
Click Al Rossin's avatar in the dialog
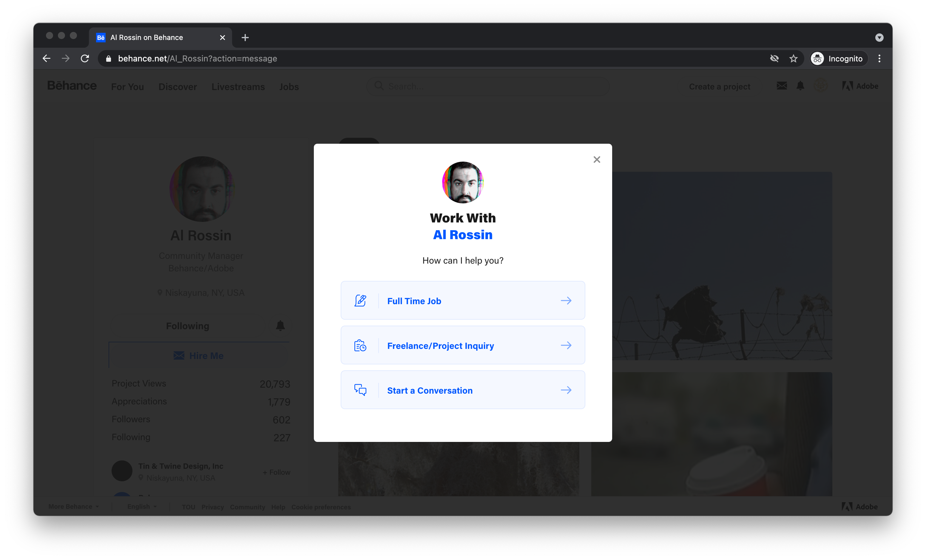[x=463, y=182]
